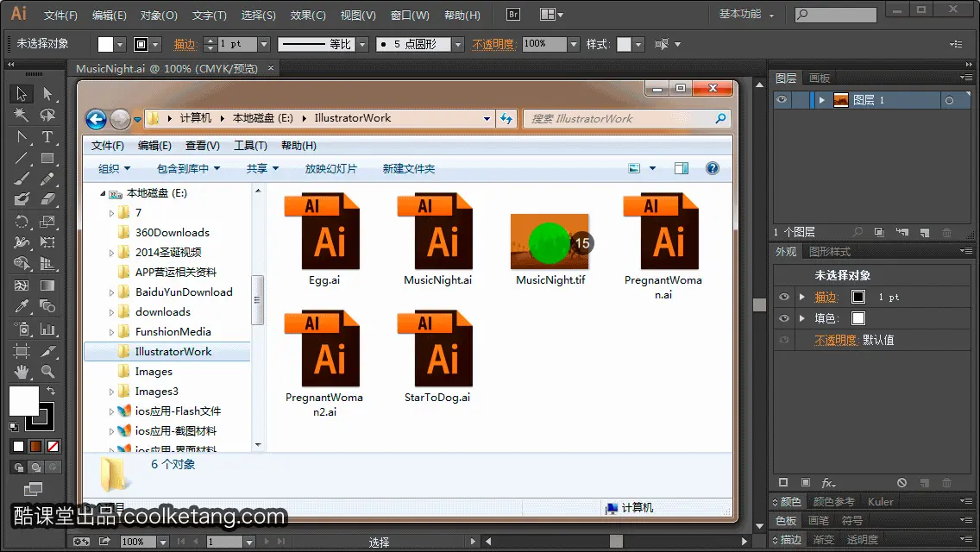
Task: Click target circle of 图层 1
Action: [x=949, y=100]
